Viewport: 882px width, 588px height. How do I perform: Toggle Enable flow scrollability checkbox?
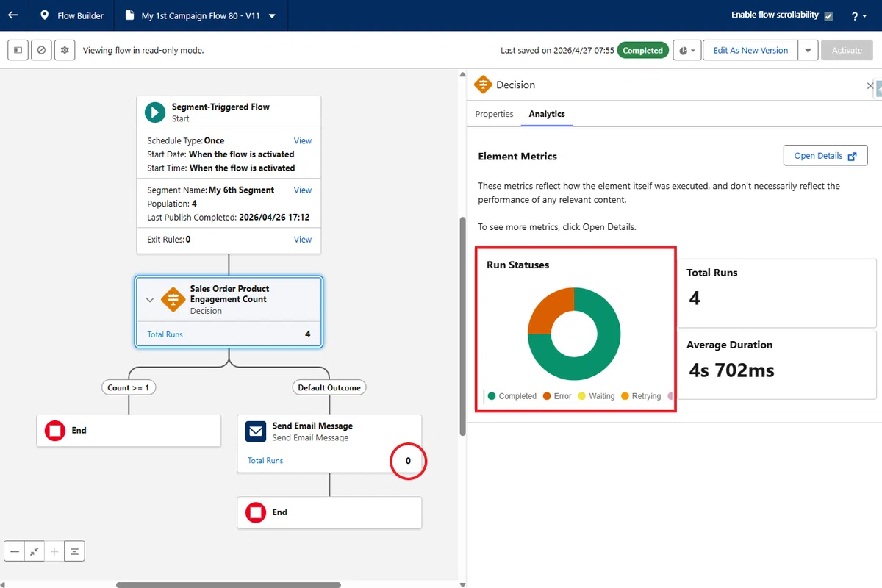[828, 15]
